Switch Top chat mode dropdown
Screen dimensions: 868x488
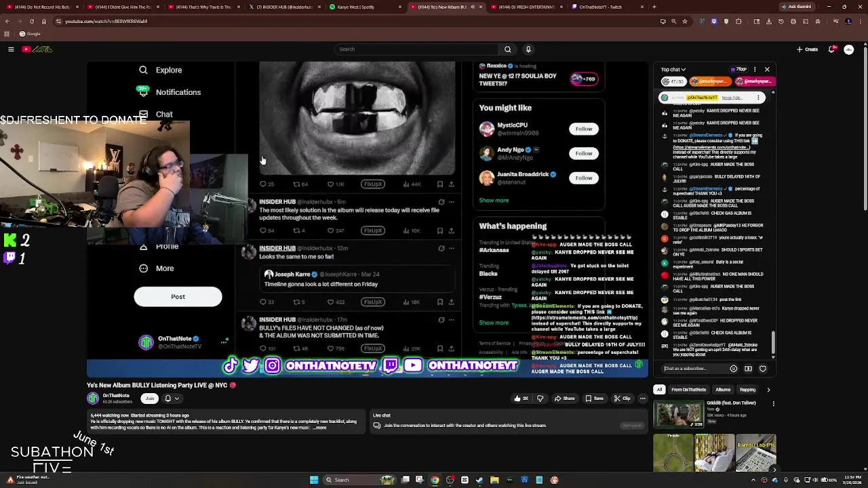(x=673, y=69)
